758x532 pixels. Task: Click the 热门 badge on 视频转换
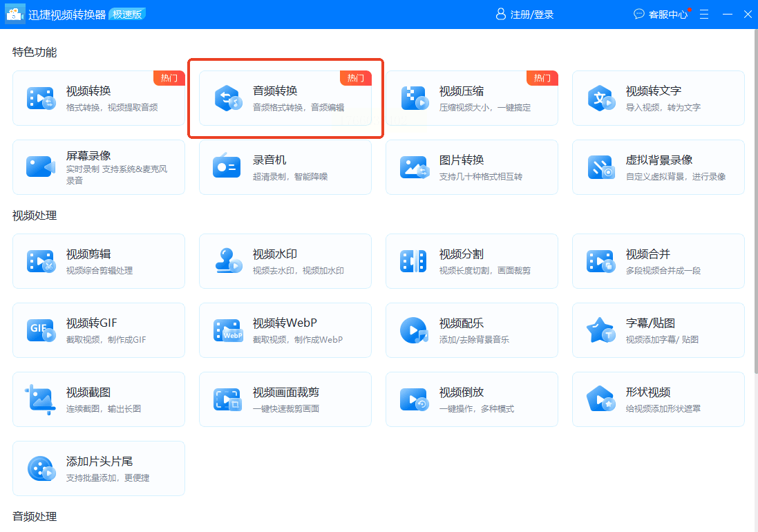coord(169,78)
